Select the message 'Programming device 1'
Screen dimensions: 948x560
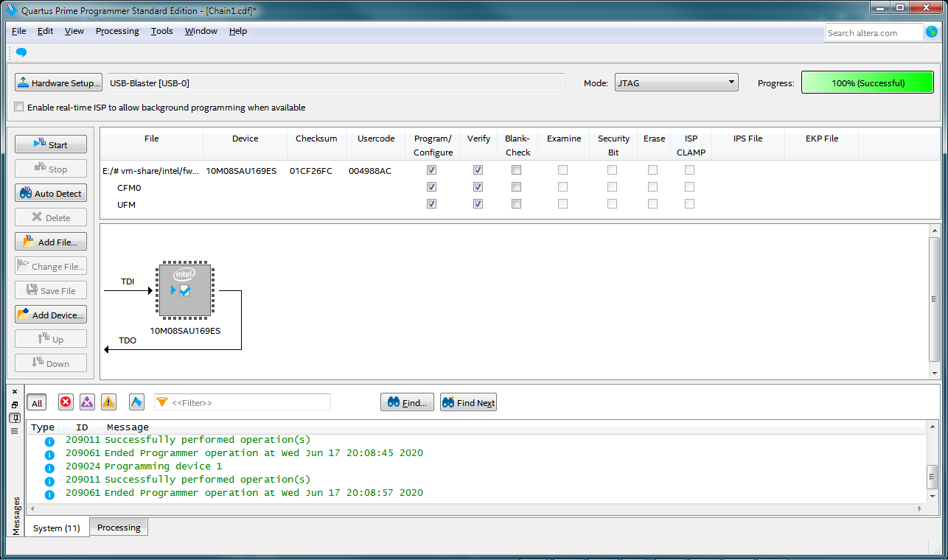[163, 466]
